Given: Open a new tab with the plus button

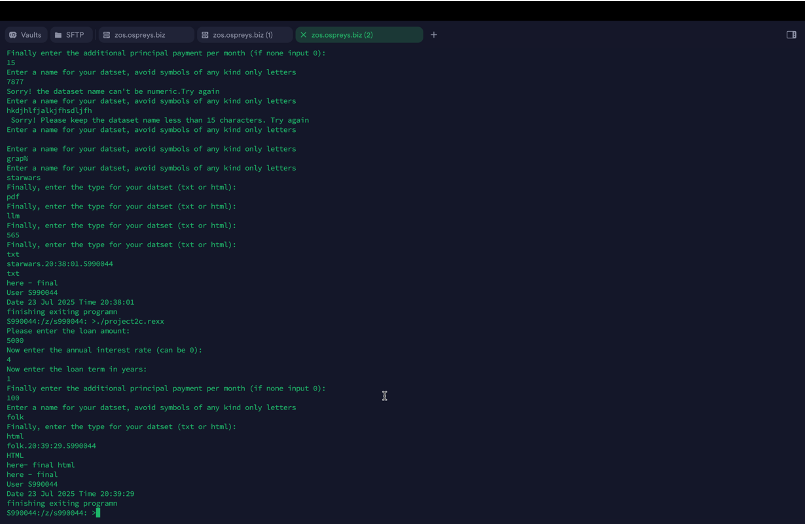Looking at the screenshot, I should 434,35.
